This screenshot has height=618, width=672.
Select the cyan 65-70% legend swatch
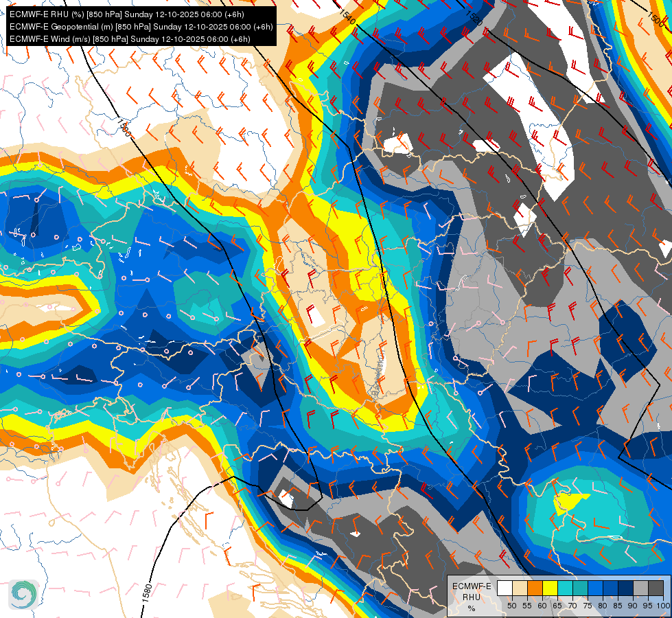[565, 588]
